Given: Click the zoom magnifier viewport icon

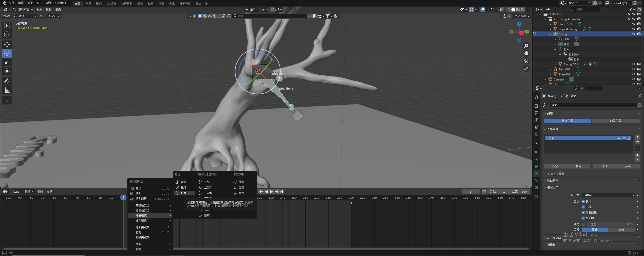Looking at the screenshot, I should pyautogui.click(x=526, y=46).
